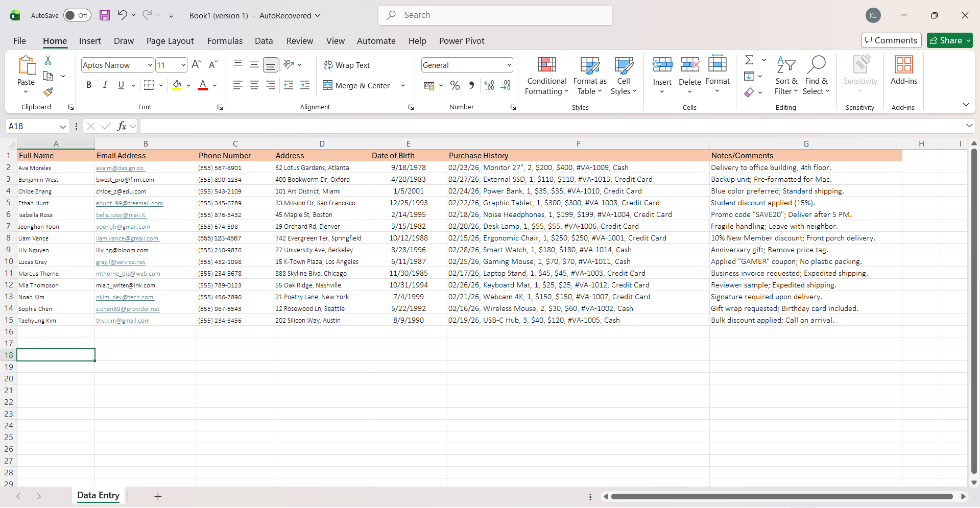Open the Formulas tab

(225, 41)
